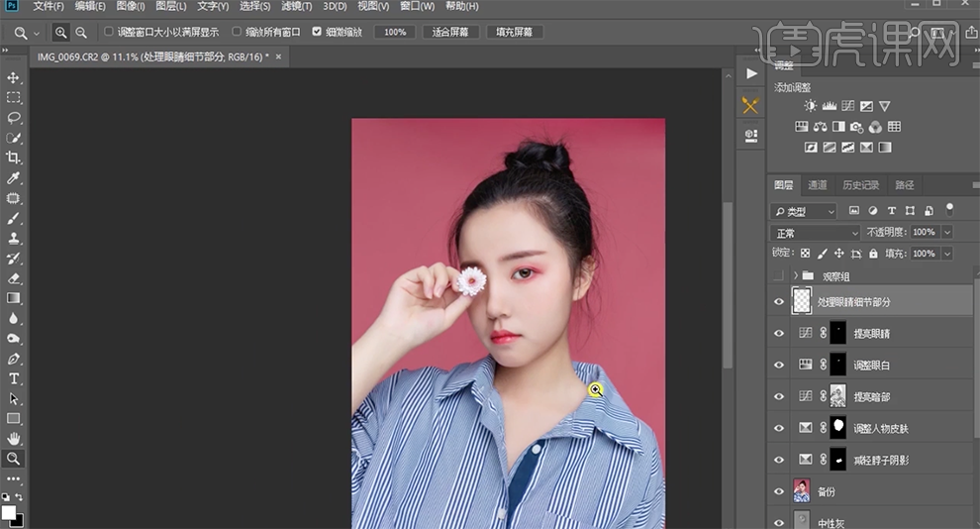Screen dimensions: 980x529
Task: Choose the Eyedropper tool
Action: click(14, 178)
